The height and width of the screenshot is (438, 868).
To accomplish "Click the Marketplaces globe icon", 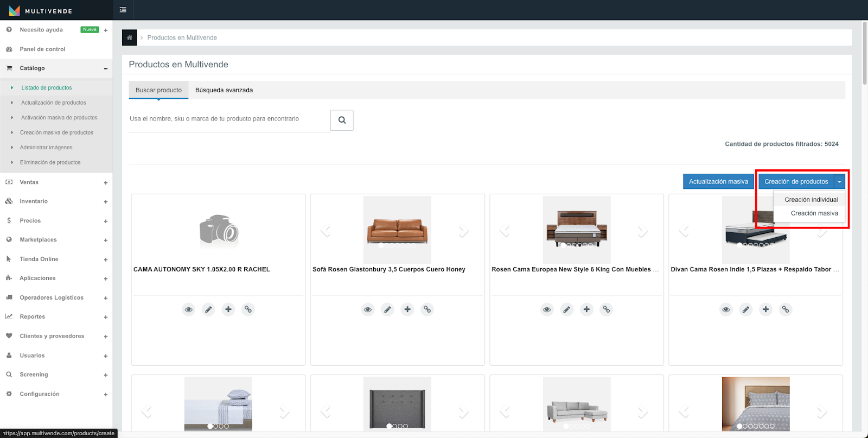I will [x=9, y=239].
